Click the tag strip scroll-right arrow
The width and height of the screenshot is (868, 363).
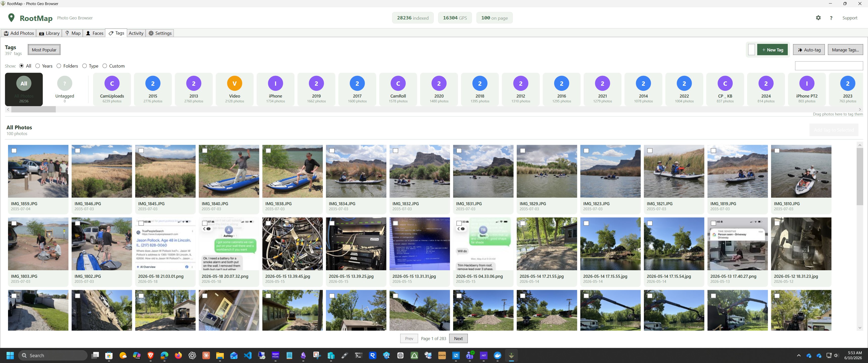click(860, 109)
